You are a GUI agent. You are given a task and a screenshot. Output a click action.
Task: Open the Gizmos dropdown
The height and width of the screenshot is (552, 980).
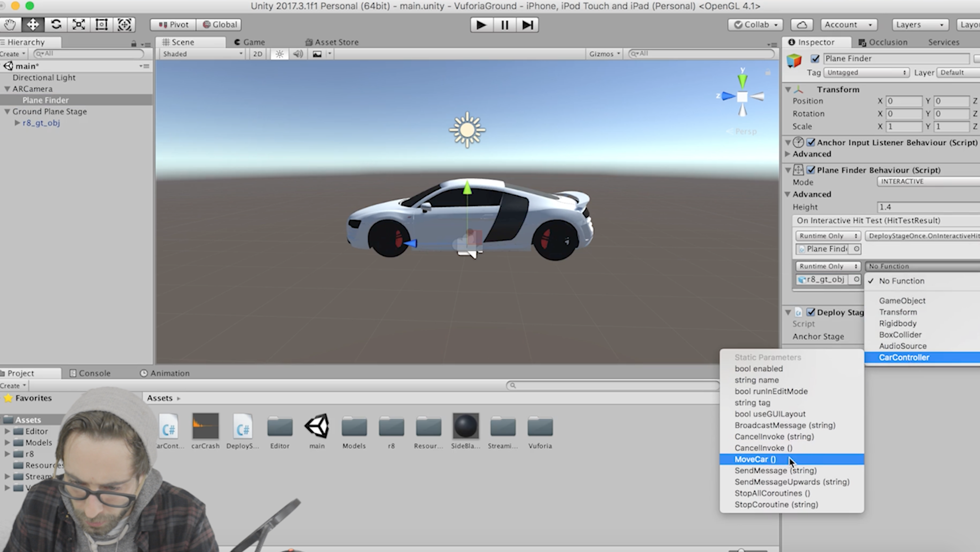click(605, 54)
